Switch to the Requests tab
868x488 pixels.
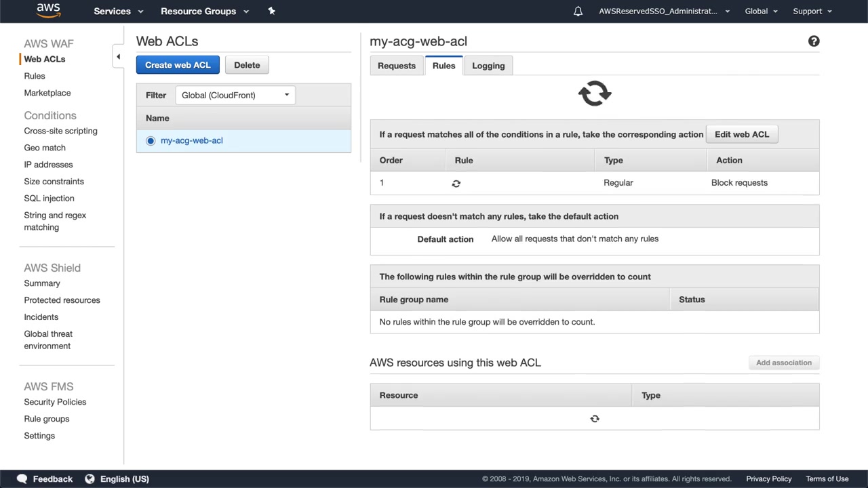(397, 66)
